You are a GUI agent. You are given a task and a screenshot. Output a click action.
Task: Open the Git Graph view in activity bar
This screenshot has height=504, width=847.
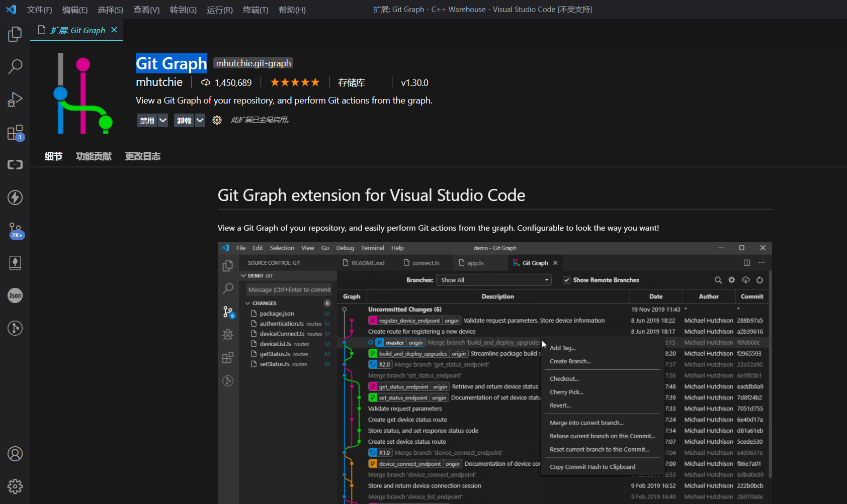coord(15,328)
